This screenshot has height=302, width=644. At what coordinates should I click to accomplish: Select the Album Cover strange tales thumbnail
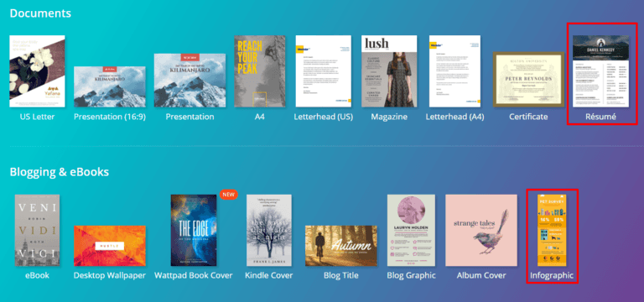(481, 231)
